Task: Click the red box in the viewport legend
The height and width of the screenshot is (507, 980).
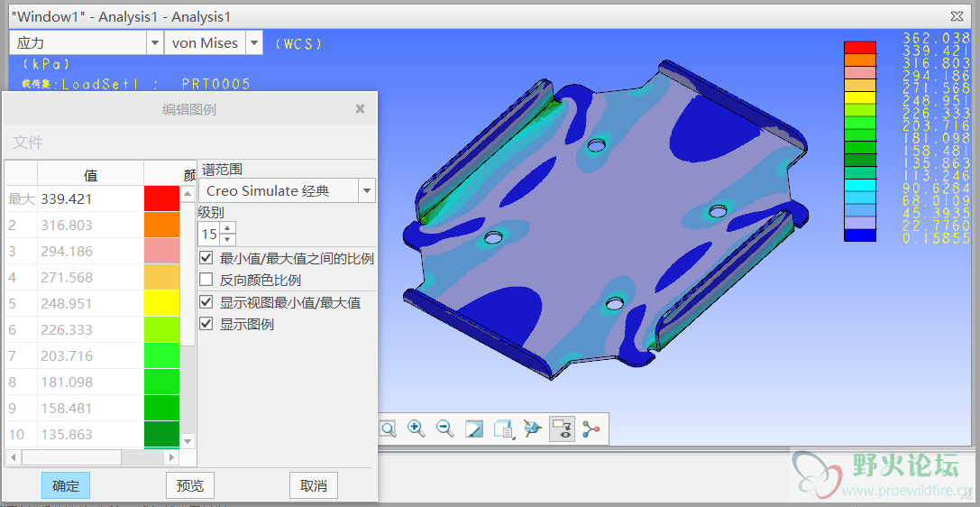Action: pos(860,48)
